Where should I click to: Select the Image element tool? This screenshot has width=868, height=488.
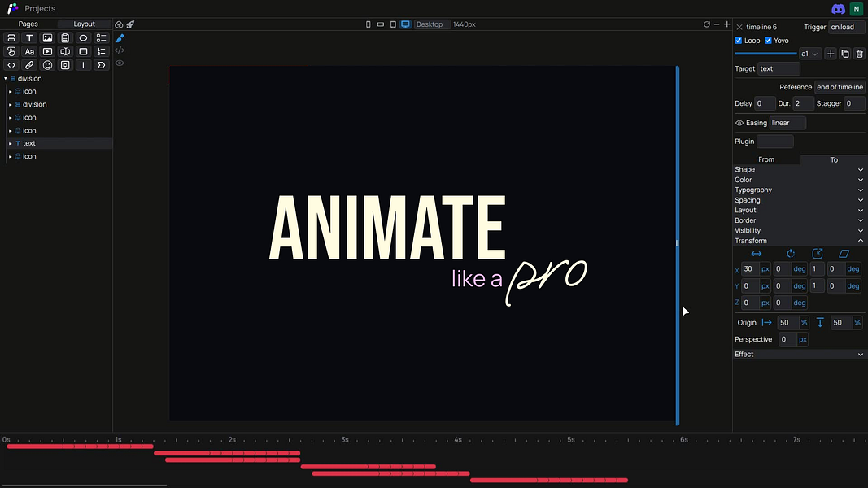pyautogui.click(x=47, y=37)
